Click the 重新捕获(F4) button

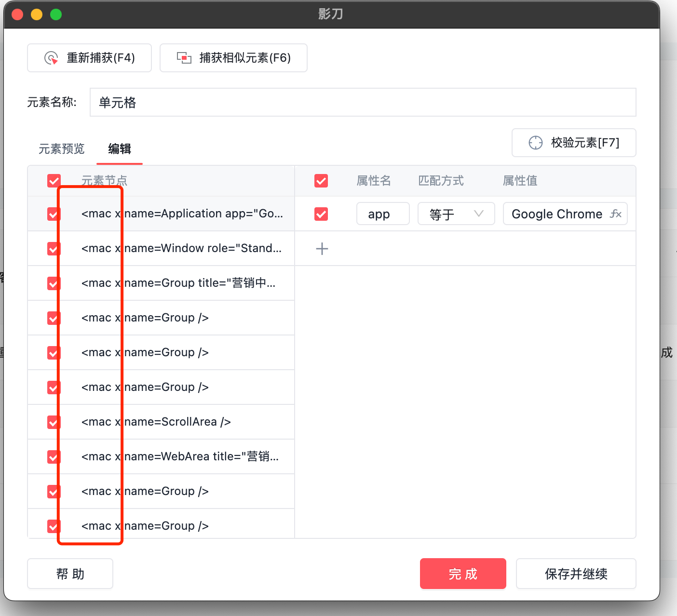point(89,58)
